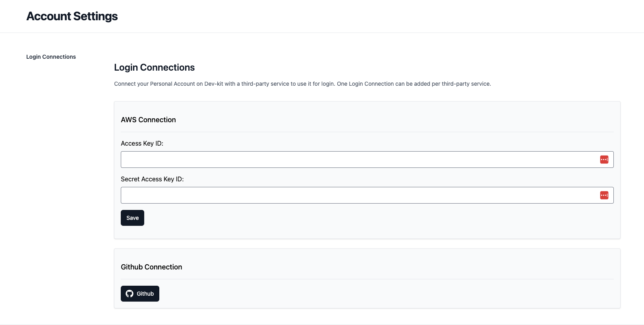Focus the Access Key ID input field
Viewport: 644px width, 325px height.
[x=358, y=160]
